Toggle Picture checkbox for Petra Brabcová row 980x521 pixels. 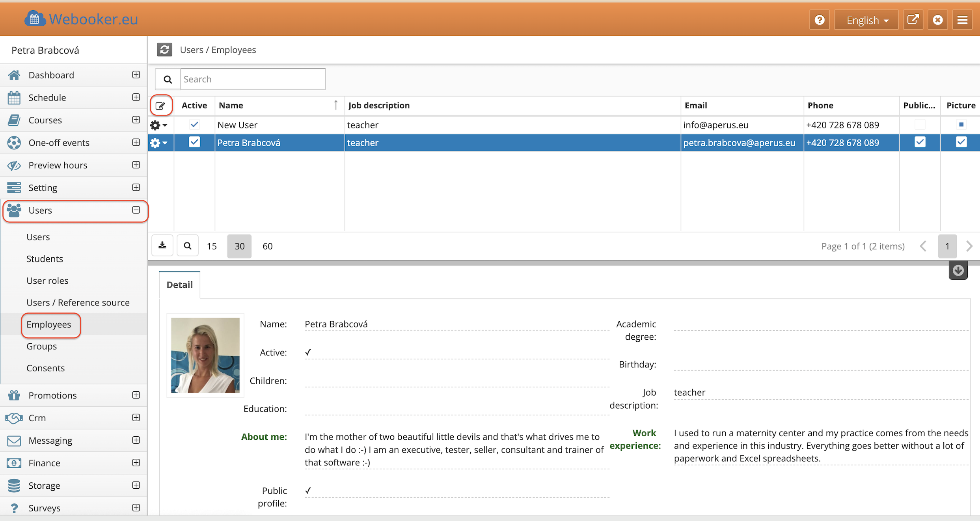[961, 142]
